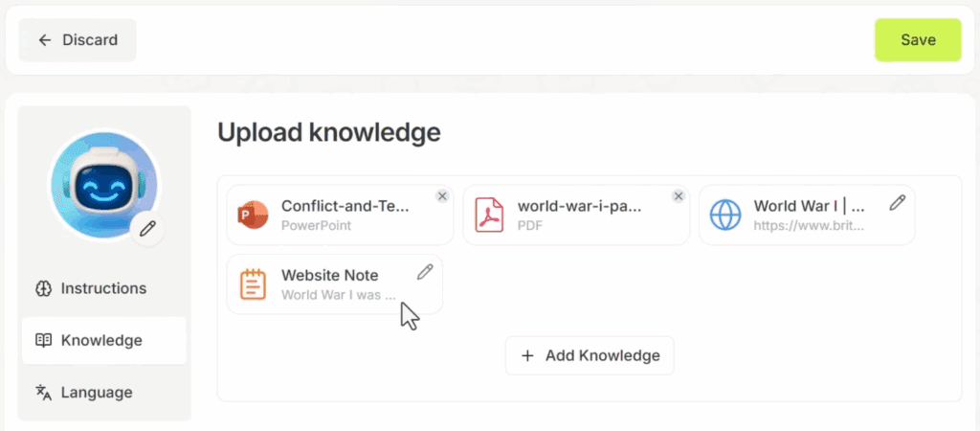Click the PowerPoint file icon
The image size is (980, 431).
coord(253,215)
